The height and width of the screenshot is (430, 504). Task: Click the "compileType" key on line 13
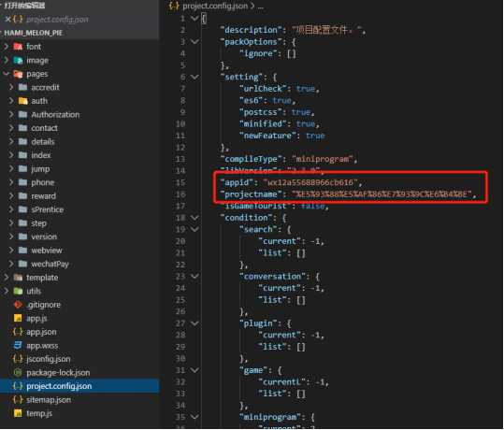tap(251, 159)
